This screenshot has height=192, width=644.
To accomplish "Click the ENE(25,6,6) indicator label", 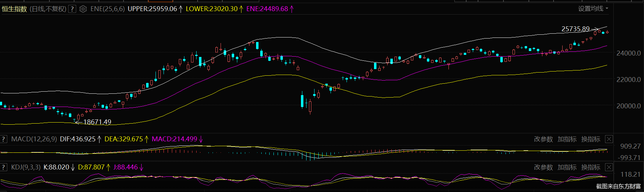I will pos(107,9).
